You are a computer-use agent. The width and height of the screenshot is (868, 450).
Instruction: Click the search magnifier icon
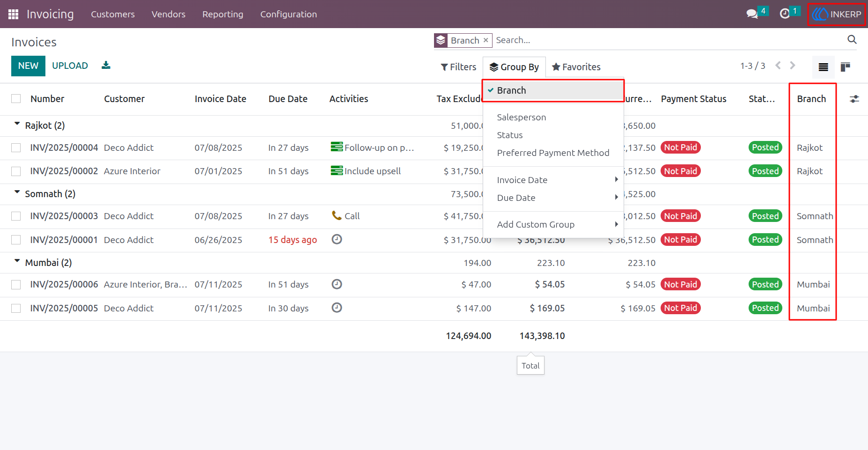click(x=852, y=40)
